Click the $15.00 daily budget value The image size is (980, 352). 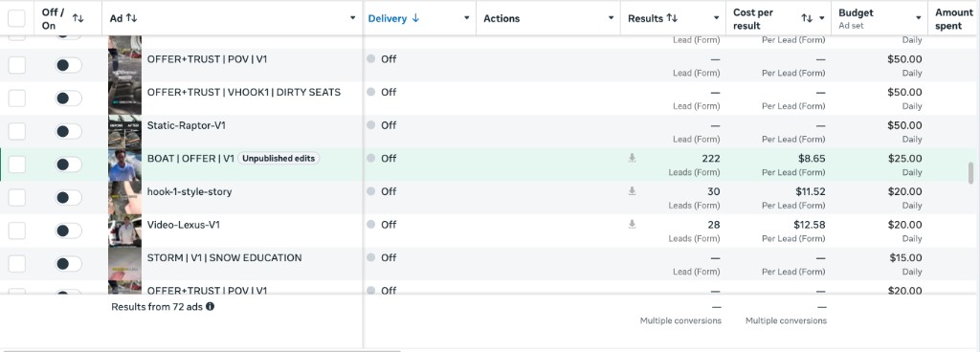(905, 257)
